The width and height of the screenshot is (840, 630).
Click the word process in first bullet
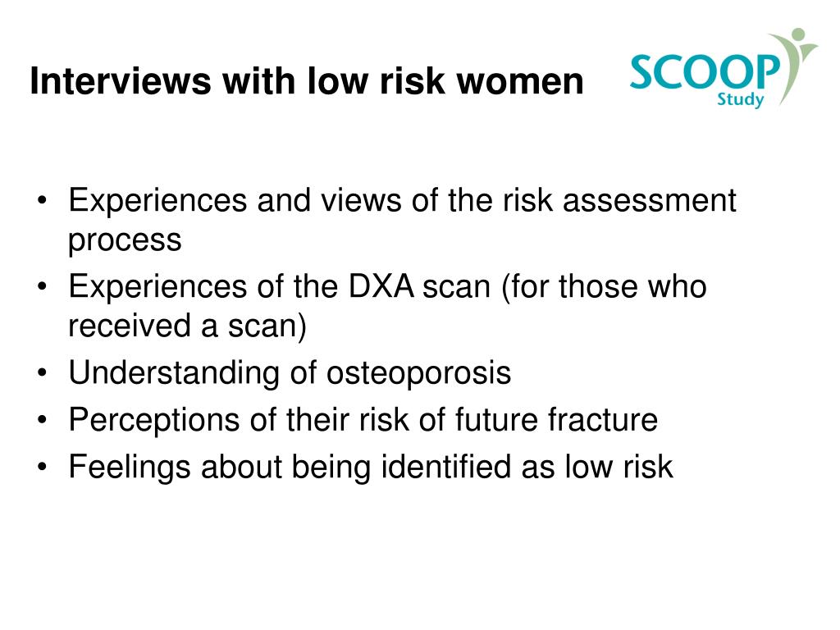[125, 241]
